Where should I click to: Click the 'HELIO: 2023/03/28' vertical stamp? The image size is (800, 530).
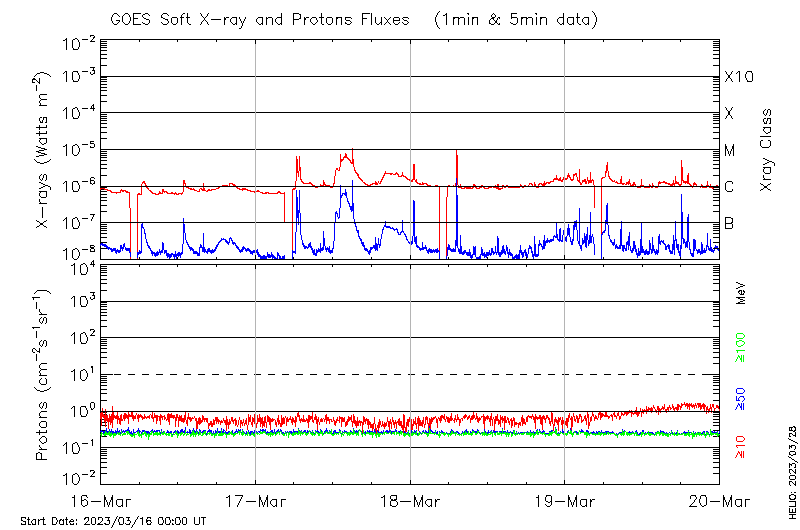[x=792, y=472]
